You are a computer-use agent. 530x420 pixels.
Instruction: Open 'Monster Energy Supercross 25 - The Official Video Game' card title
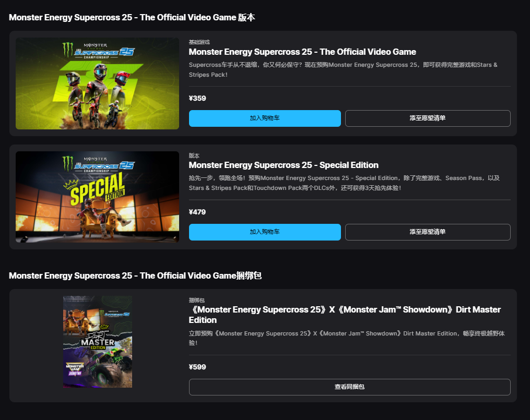(x=302, y=52)
